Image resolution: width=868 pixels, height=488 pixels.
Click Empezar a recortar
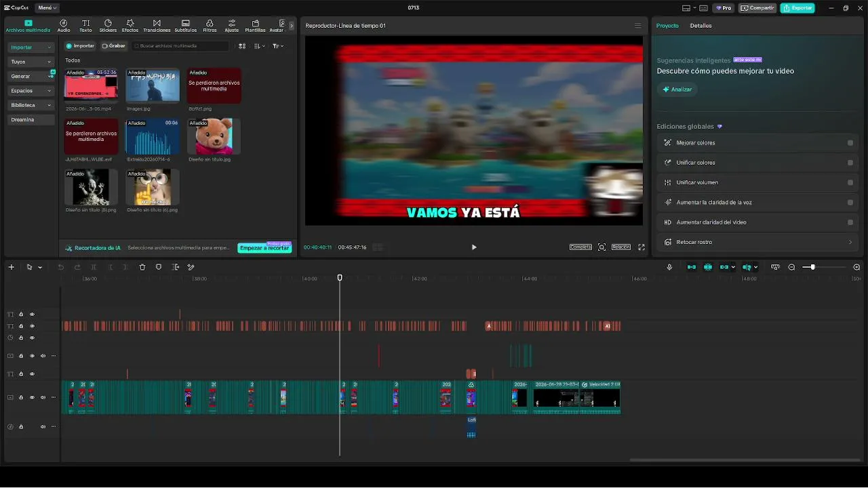(264, 248)
